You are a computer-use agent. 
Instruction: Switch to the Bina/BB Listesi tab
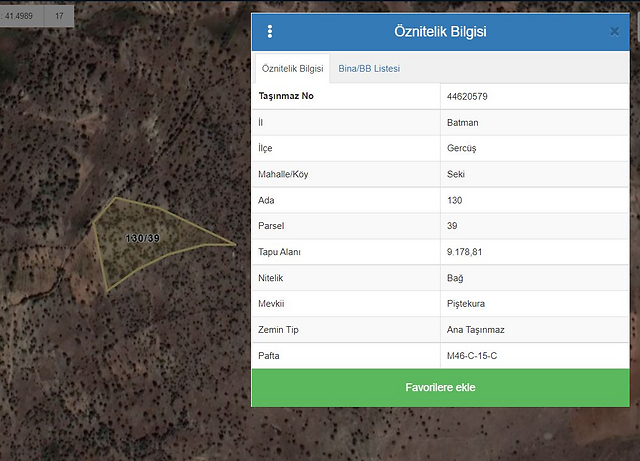pos(370,68)
